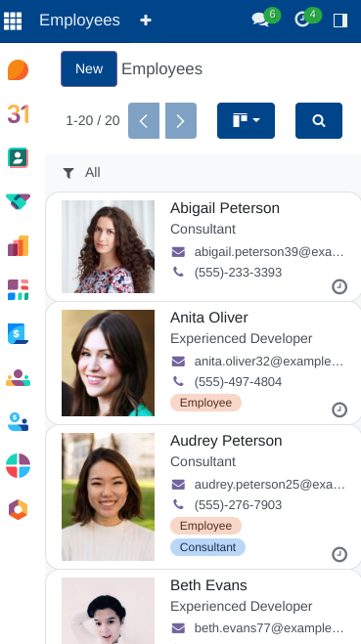Go to next page of employees
This screenshot has height=644, width=361.
pyautogui.click(x=181, y=121)
